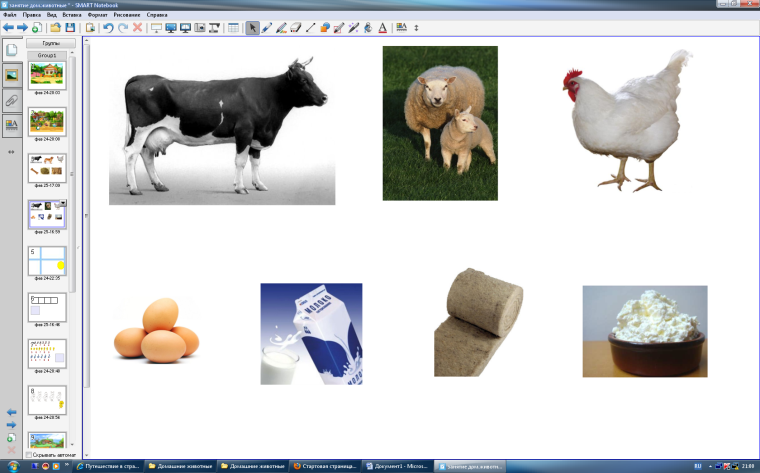This screenshot has height=473, width=760.
Task: Switch to Стартовая страница Firefox taskbar item
Action: point(325,466)
